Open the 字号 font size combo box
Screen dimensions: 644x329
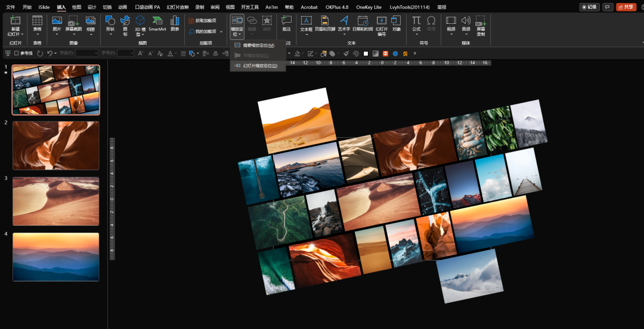tap(125, 53)
